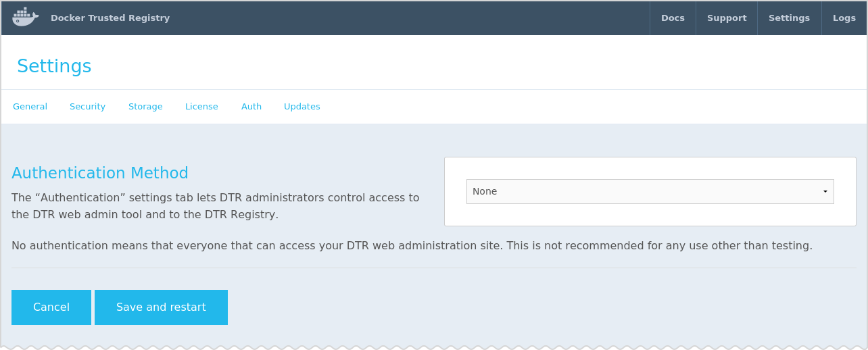The height and width of the screenshot is (350, 868).
Task: Select the Auth tab
Action: point(251,107)
